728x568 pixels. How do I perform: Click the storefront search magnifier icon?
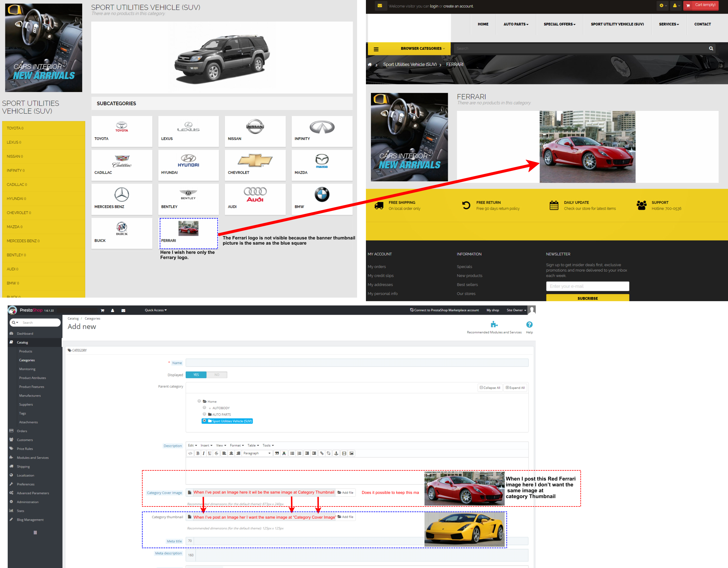pos(711,49)
